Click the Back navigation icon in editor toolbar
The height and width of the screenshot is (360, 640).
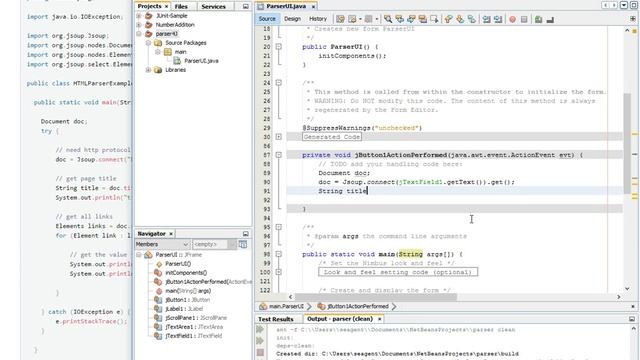(352, 19)
